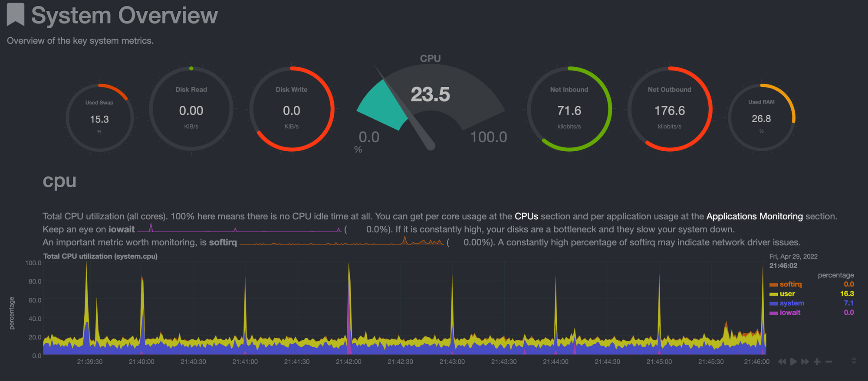Select the Net Outbound gauge
Viewport: 868px width, 381px height.
tap(670, 109)
